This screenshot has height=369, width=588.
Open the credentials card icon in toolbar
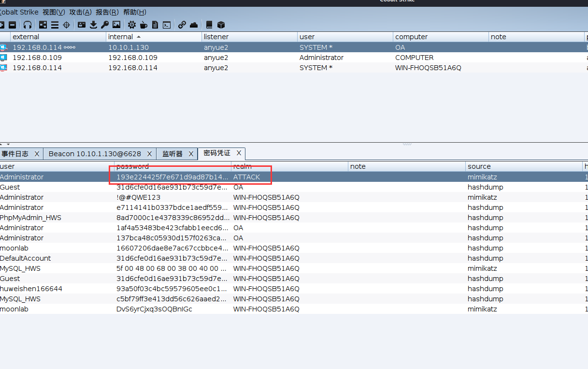tap(82, 25)
